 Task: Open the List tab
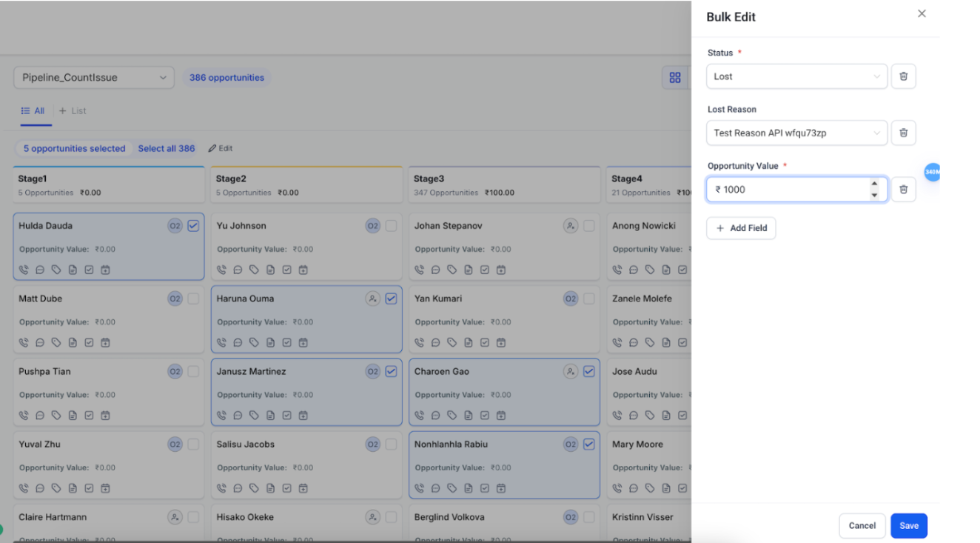[73, 111]
